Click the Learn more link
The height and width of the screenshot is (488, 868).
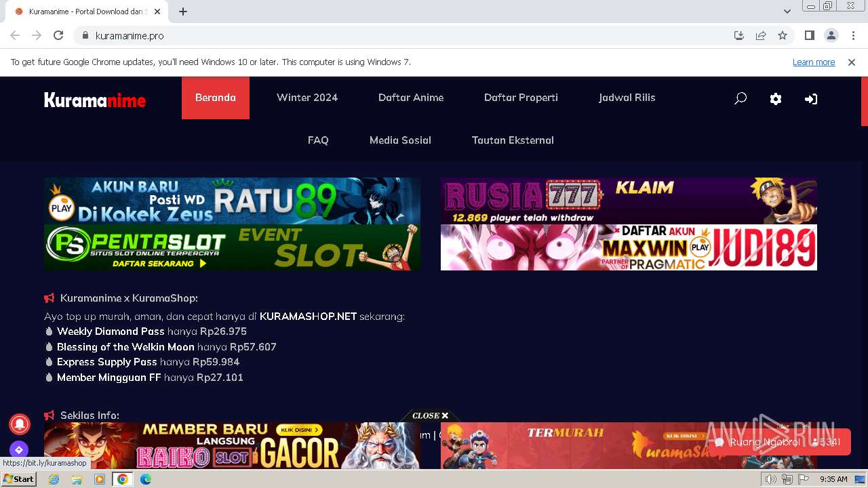click(814, 62)
